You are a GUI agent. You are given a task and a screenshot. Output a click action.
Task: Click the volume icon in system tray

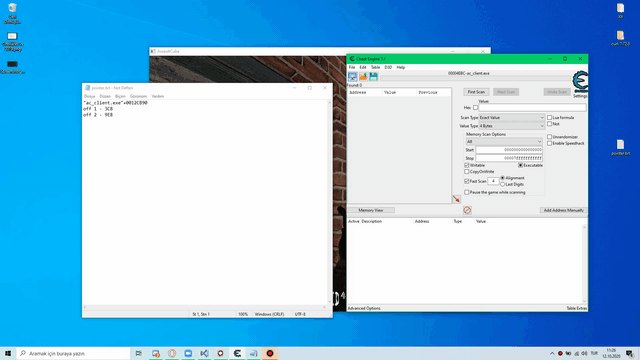pyautogui.click(x=584, y=353)
